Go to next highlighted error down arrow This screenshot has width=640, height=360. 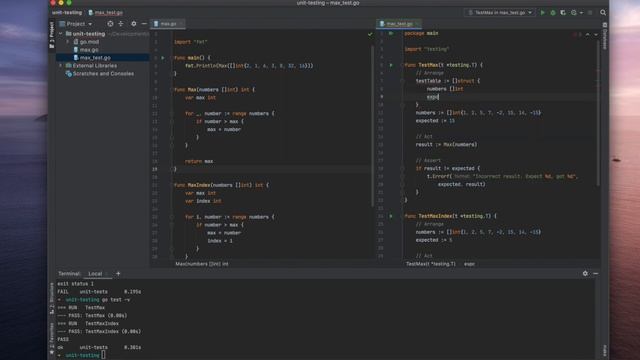coord(596,35)
